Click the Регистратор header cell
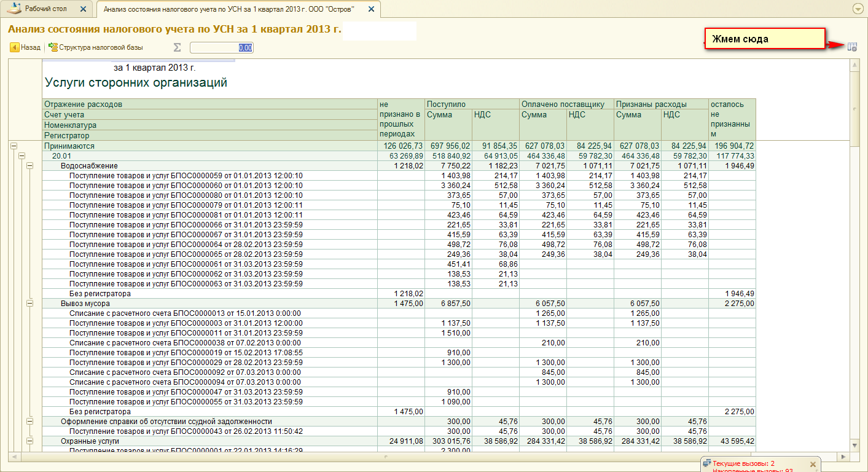The width and height of the screenshot is (868, 472). click(x=211, y=135)
